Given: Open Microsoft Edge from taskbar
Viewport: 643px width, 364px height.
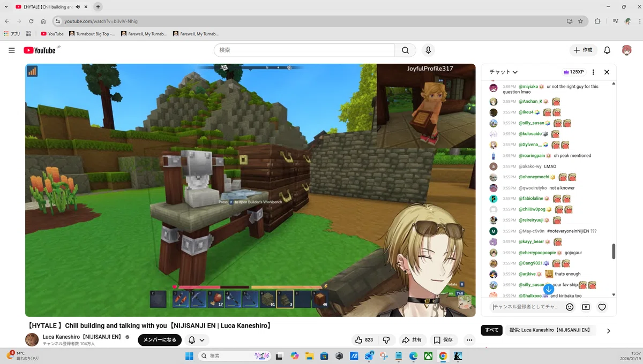Looking at the screenshot, I should click(x=414, y=356).
